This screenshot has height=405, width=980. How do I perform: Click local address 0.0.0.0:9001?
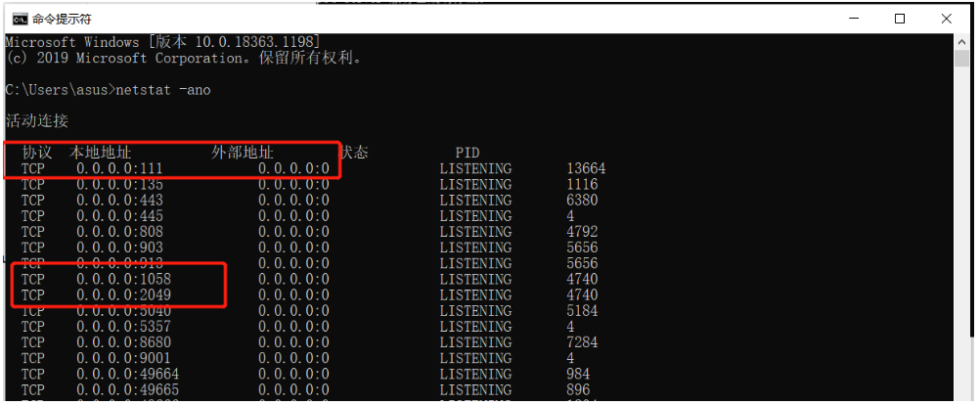coord(124,358)
